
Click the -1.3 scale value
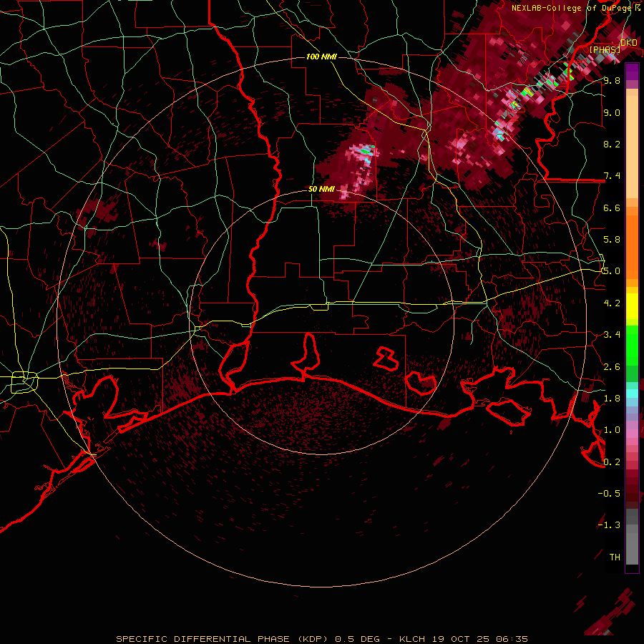coord(609,525)
